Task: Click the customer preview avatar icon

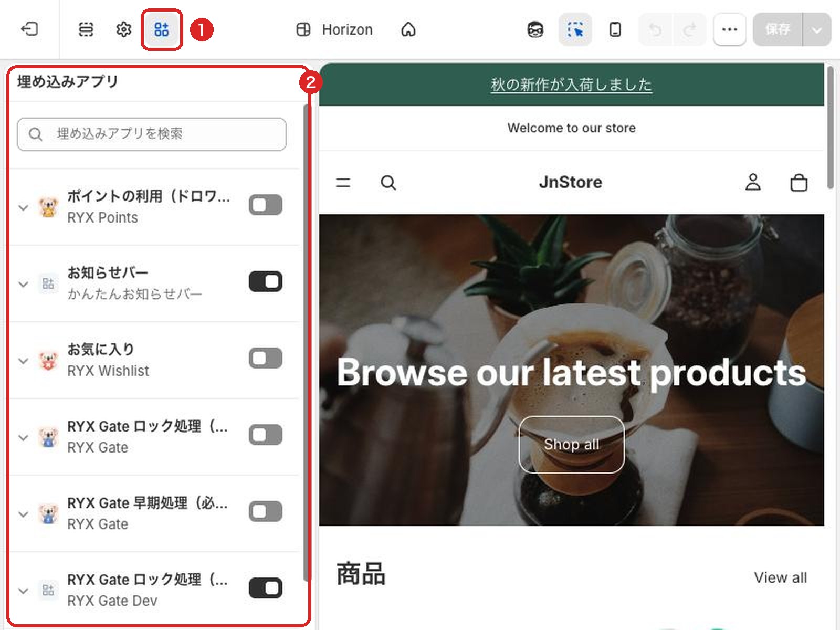Action: point(535,29)
